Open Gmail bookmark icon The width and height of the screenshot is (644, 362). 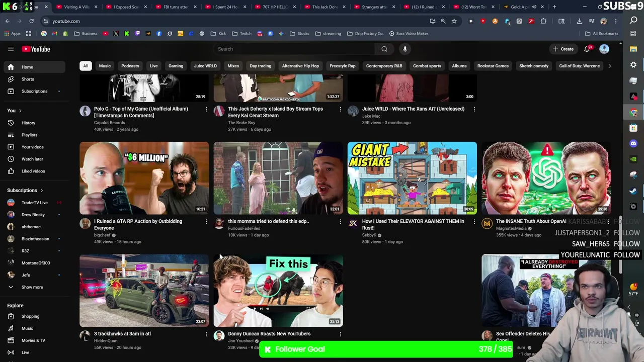click(55, 34)
